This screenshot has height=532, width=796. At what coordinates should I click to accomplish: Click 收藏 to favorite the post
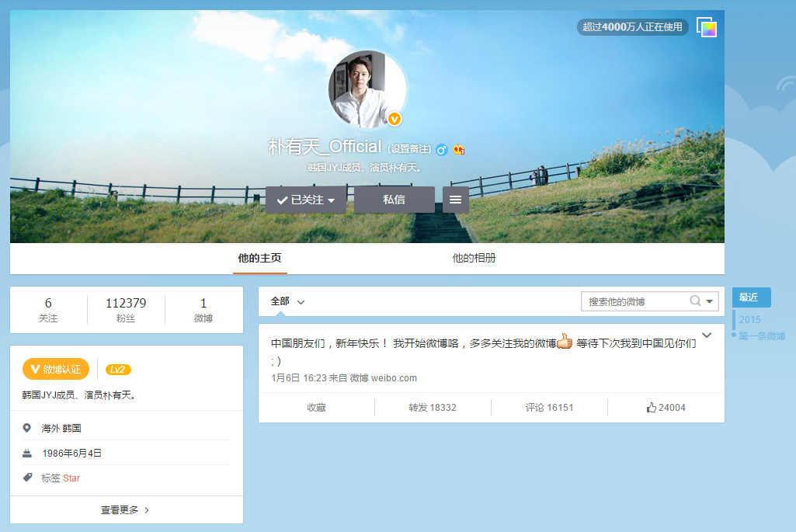pos(316,408)
